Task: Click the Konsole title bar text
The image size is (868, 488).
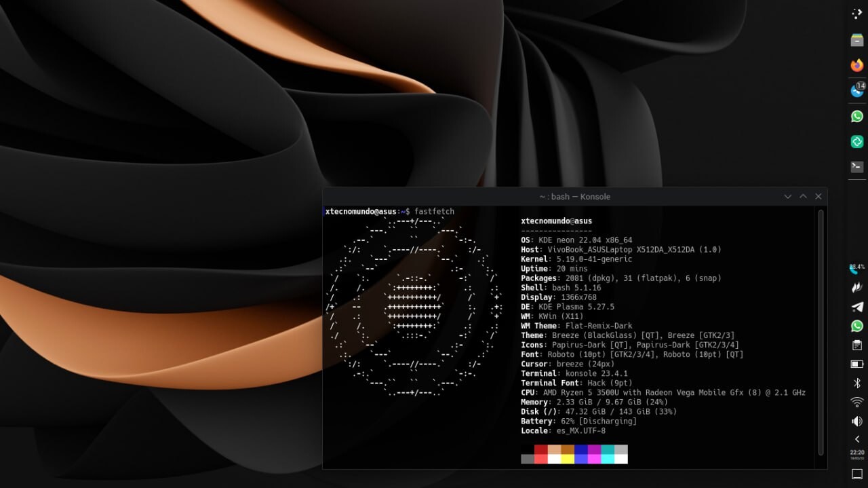Action: coord(575,197)
